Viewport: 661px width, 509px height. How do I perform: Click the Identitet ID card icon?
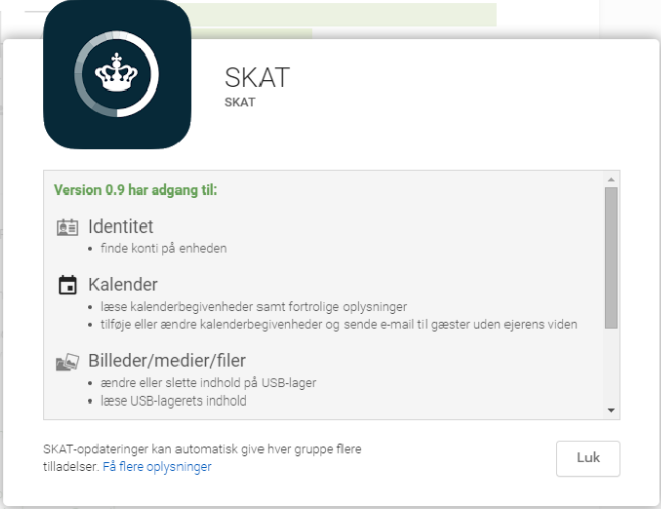click(x=67, y=227)
